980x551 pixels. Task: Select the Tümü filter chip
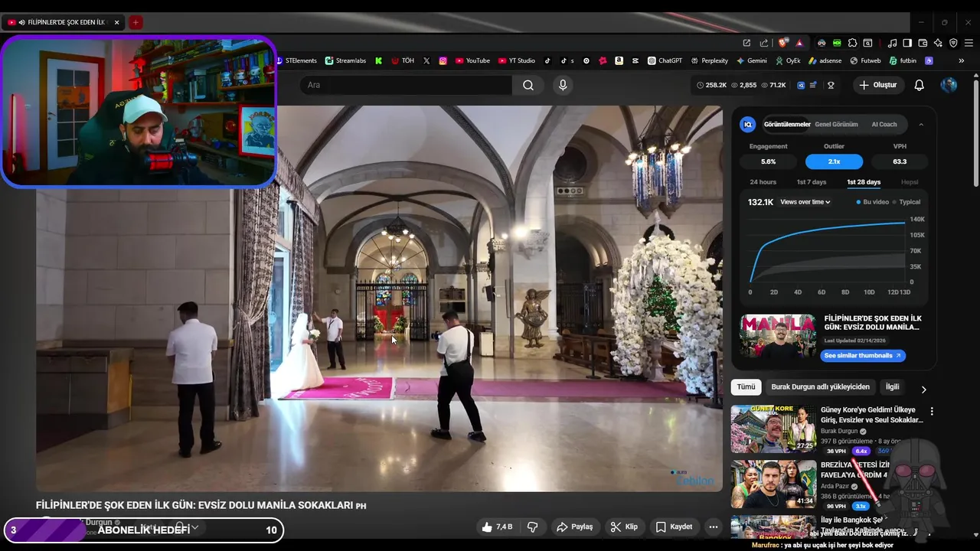(746, 386)
